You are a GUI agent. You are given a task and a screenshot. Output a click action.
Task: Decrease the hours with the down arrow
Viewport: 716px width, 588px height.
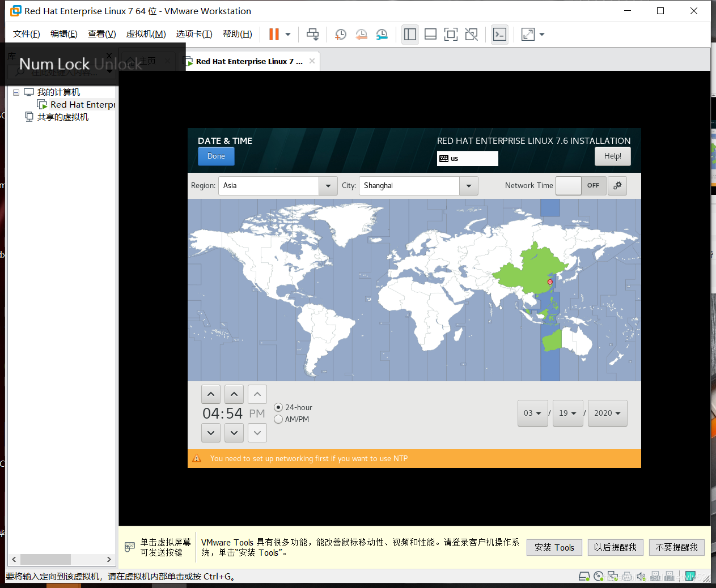[x=211, y=433]
